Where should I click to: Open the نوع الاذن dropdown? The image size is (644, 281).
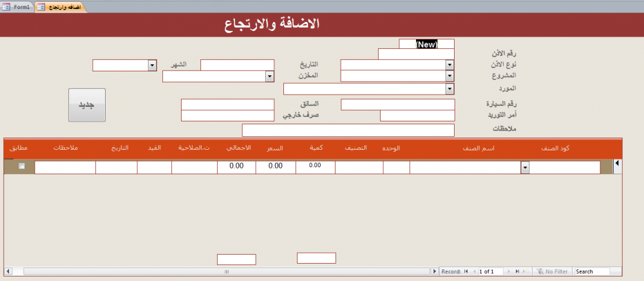(450, 65)
